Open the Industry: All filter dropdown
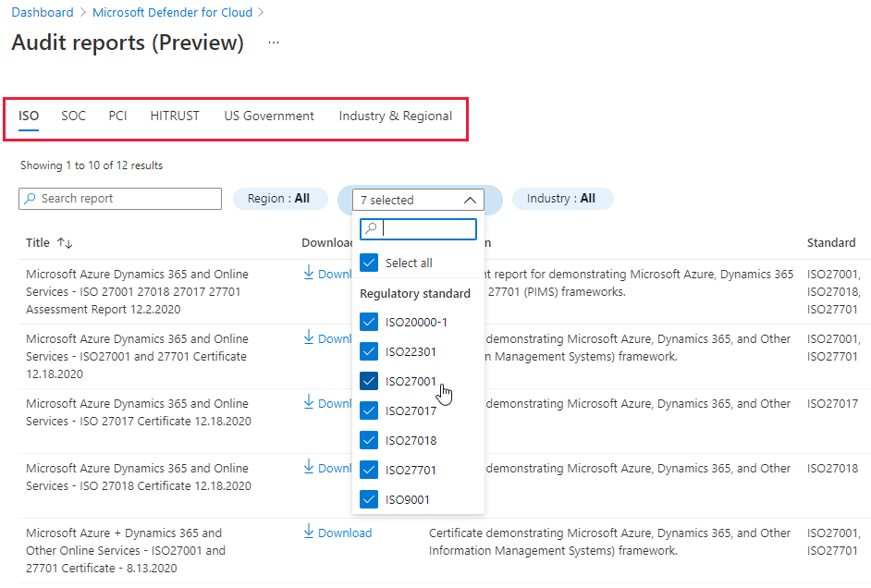This screenshot has height=588, width=871. point(562,199)
